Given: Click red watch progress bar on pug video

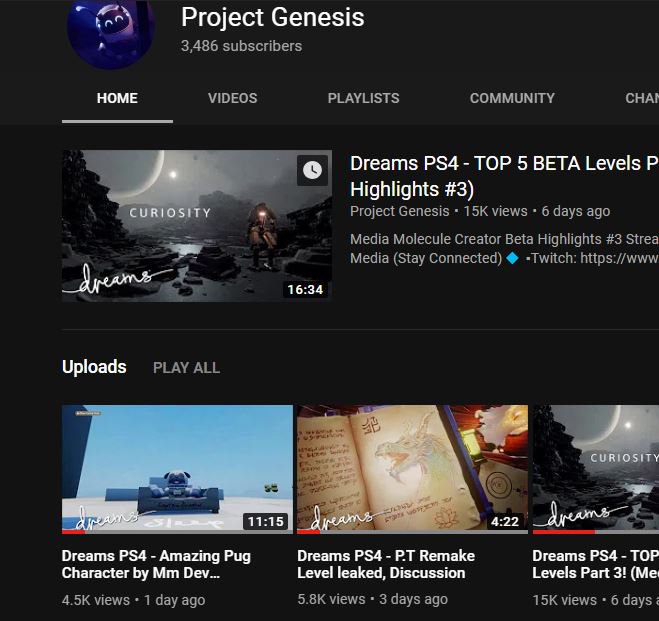Looking at the screenshot, I should [73, 532].
